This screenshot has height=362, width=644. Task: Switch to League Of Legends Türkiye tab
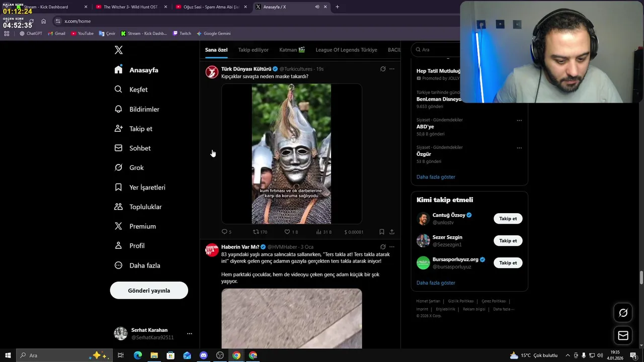tap(346, 50)
